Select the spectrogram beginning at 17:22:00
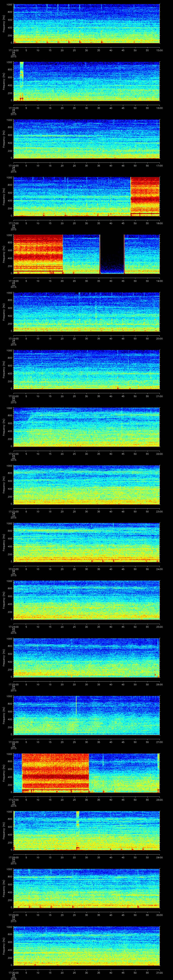173x980 pixels. (86, 485)
